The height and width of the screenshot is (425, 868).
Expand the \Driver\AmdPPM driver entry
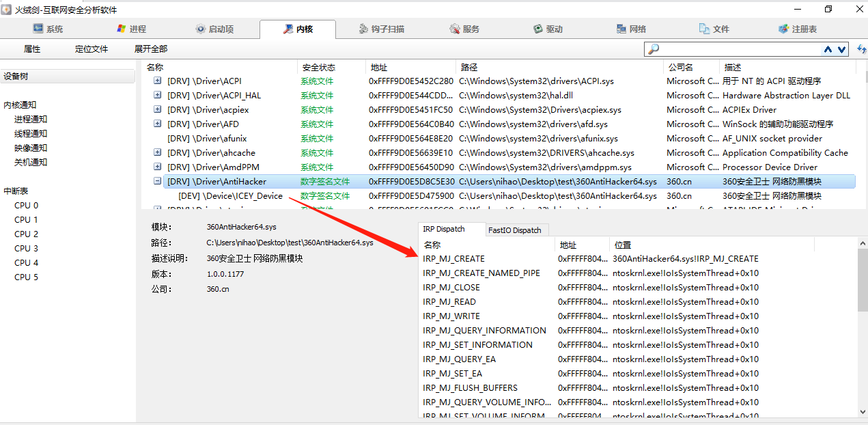pyautogui.click(x=158, y=167)
